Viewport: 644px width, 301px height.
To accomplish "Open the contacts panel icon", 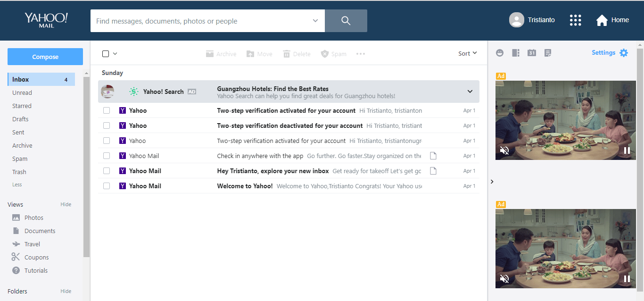I will (516, 53).
